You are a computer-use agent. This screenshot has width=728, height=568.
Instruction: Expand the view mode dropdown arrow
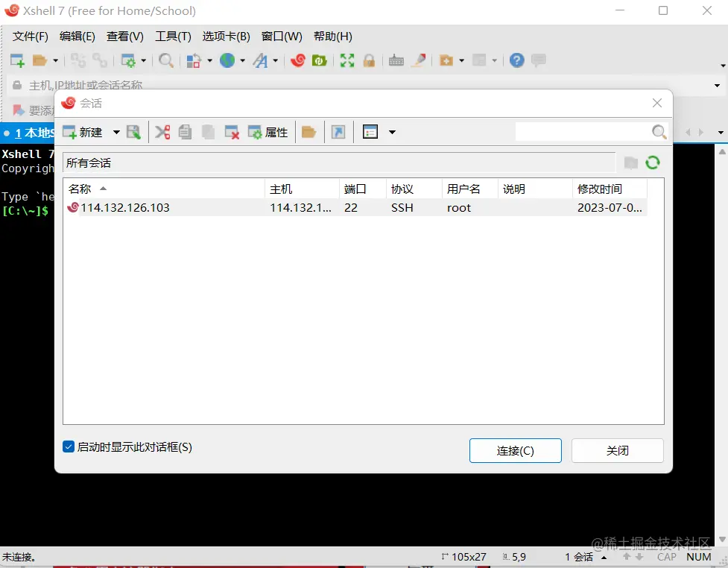(393, 133)
